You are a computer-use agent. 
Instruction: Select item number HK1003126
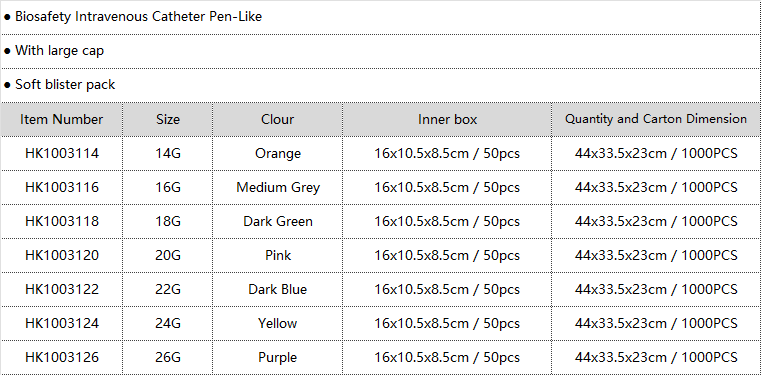click(x=62, y=358)
